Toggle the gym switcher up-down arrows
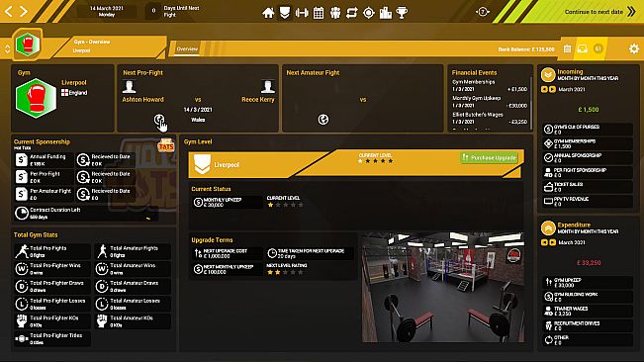 pyautogui.click(x=7, y=48)
